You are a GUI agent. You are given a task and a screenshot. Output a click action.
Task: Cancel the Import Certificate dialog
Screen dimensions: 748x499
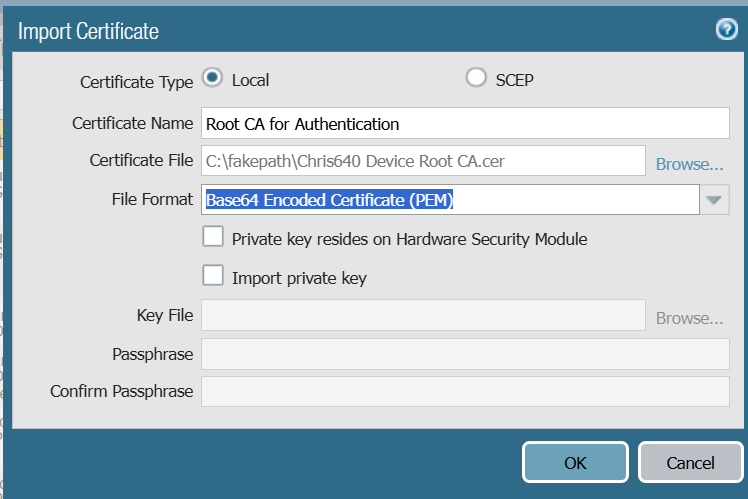click(x=690, y=463)
